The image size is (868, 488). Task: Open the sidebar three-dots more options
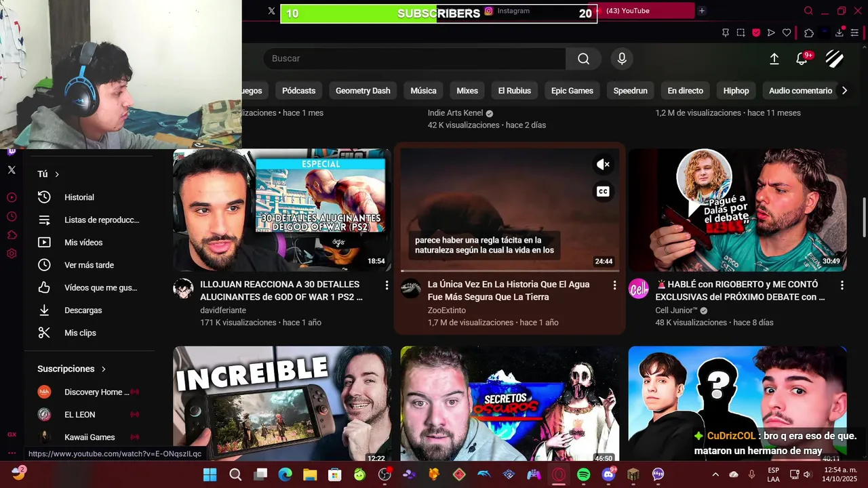coord(12,453)
